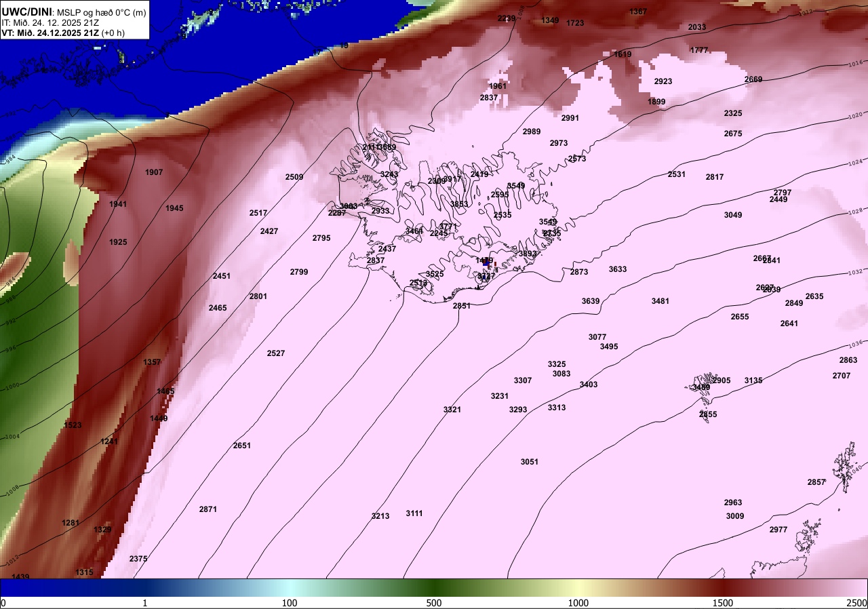Click the 3009 height value

coord(735,516)
